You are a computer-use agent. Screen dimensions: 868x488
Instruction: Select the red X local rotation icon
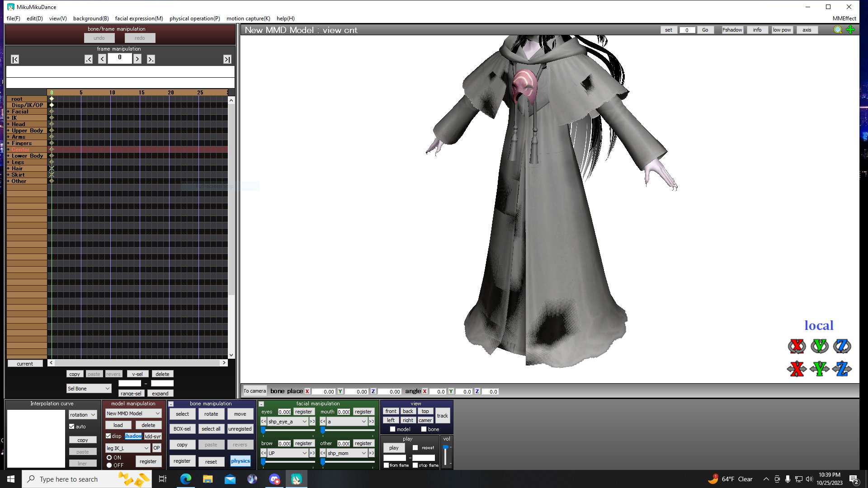[x=797, y=346]
